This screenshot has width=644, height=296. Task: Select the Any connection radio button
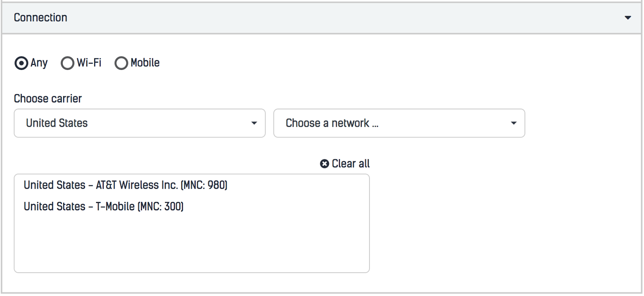point(21,63)
